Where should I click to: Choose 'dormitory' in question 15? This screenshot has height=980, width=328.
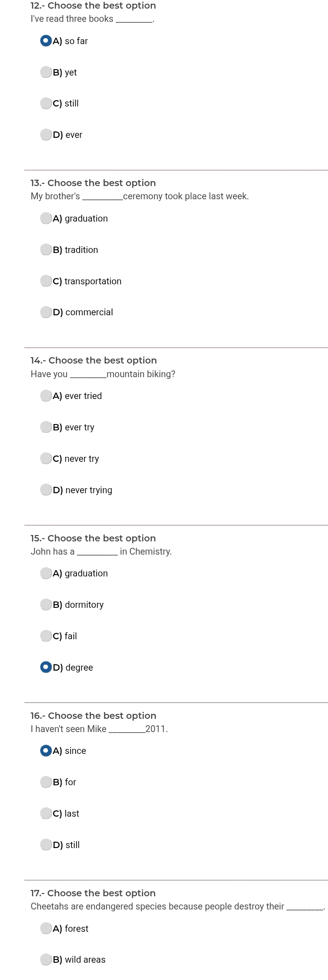pos(46,605)
